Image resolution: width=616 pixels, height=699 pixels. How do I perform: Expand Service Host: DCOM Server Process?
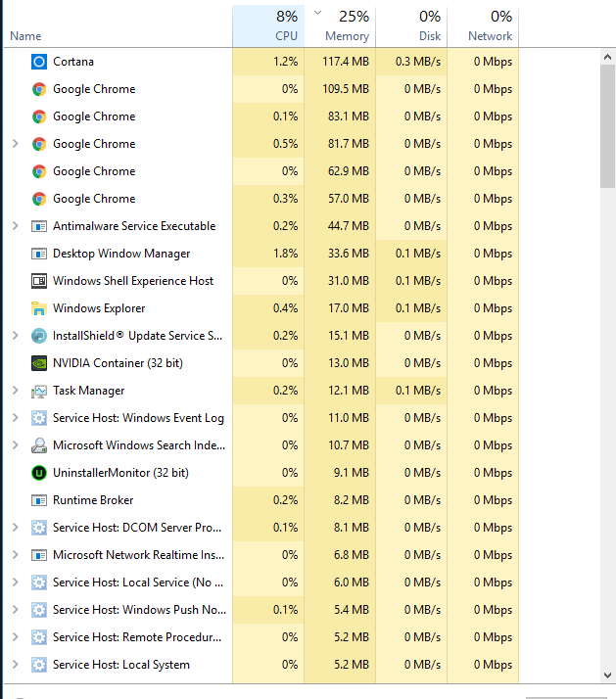tap(15, 528)
